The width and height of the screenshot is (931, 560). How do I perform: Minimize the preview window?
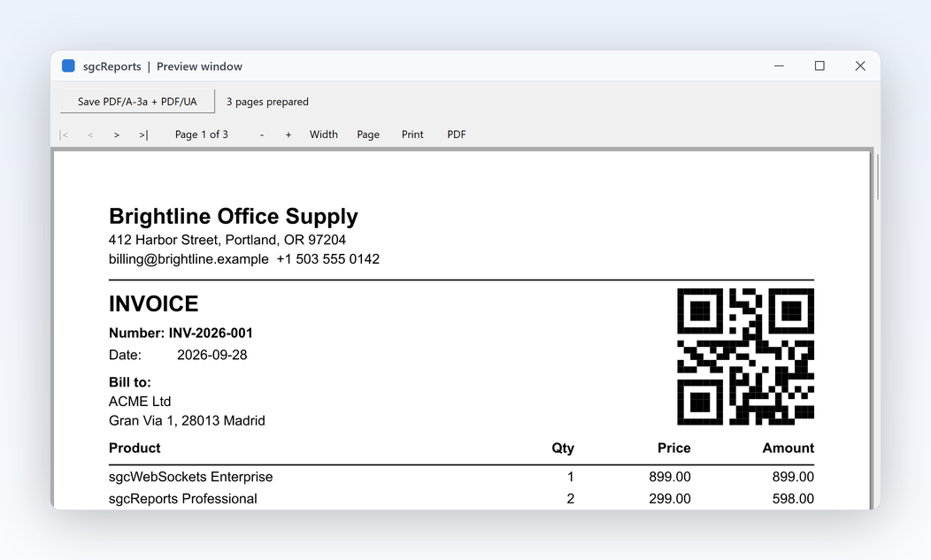[779, 66]
